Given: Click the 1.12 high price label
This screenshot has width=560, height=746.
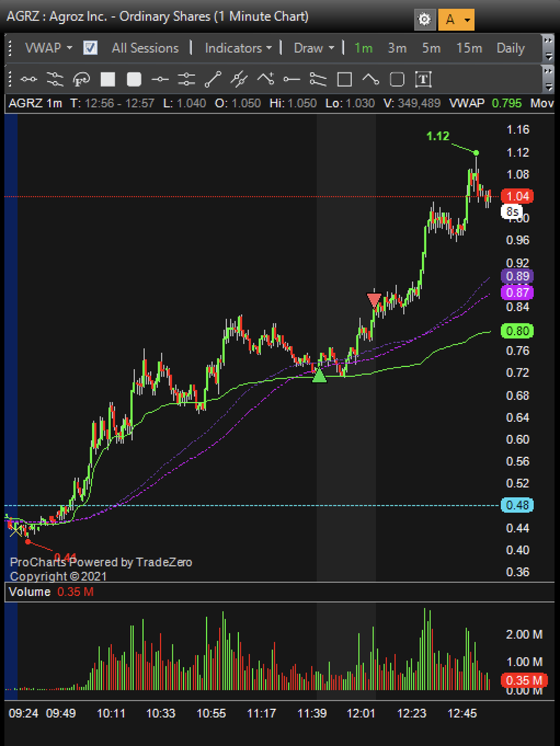Looking at the screenshot, I should tap(437, 136).
